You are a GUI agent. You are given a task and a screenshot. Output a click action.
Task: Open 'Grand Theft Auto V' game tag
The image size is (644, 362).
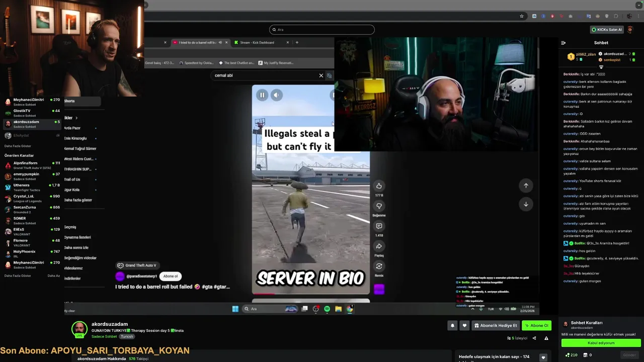click(137, 265)
